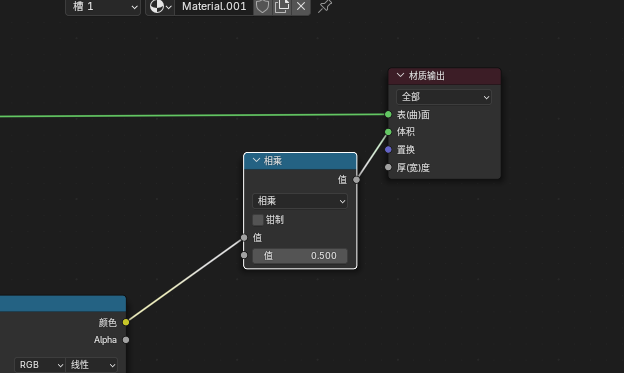
Task: Unlink Material.001 with the X icon
Action: pos(301,6)
